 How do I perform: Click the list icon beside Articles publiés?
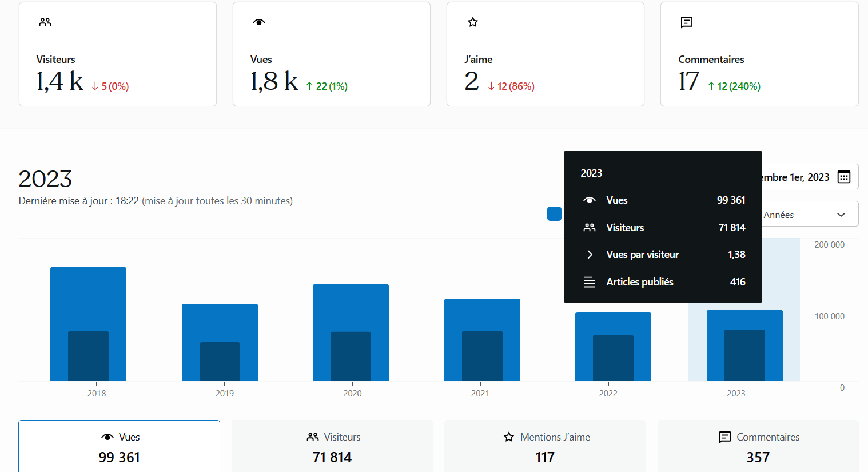[x=590, y=282]
